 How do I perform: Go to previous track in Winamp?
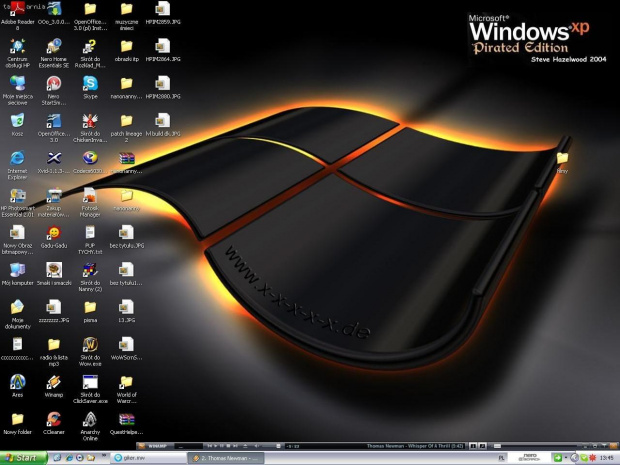pos(210,446)
